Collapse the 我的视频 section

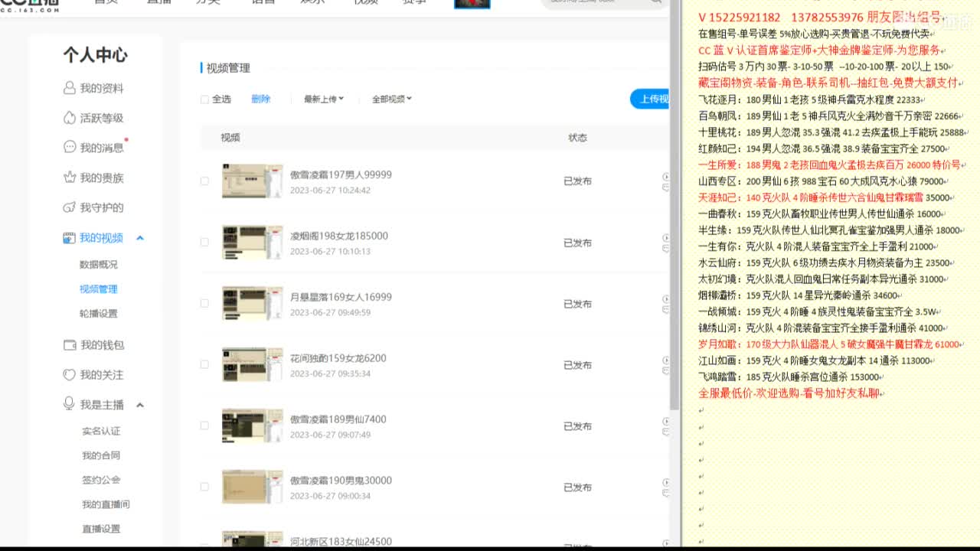[140, 238]
